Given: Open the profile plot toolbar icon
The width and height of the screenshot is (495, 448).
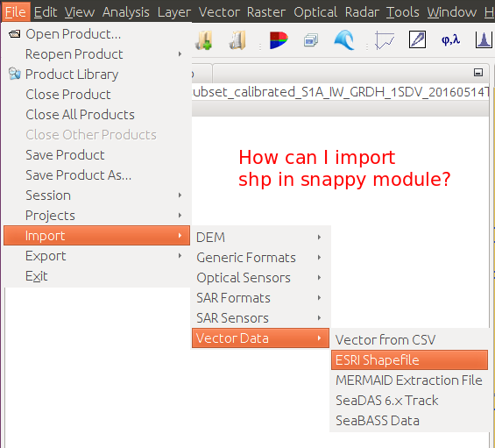Looking at the screenshot, I should coord(385,40).
